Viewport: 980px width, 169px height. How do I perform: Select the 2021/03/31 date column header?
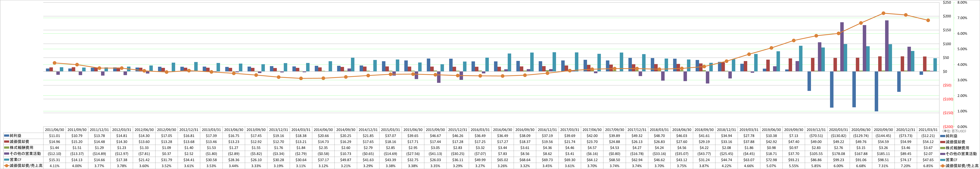(x=928, y=130)
